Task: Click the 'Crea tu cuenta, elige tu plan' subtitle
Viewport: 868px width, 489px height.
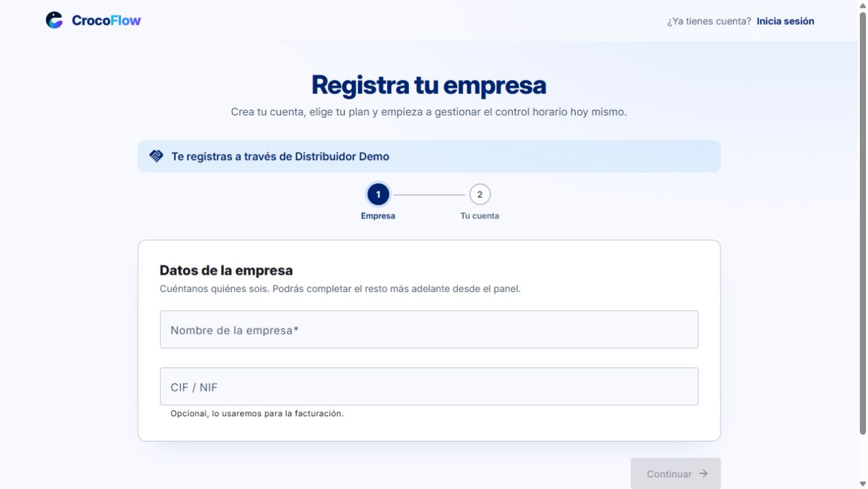Action: click(429, 112)
